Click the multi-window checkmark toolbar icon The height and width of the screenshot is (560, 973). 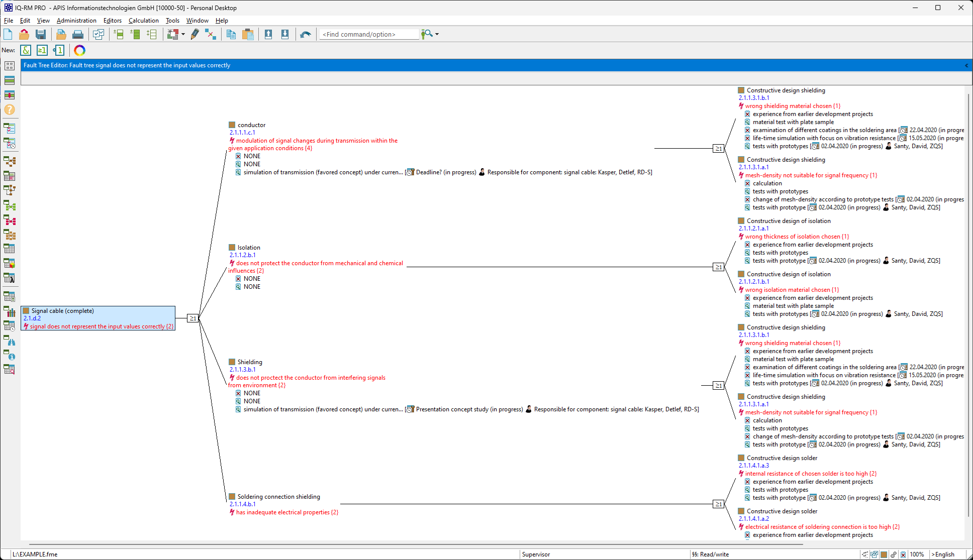[x=99, y=34]
